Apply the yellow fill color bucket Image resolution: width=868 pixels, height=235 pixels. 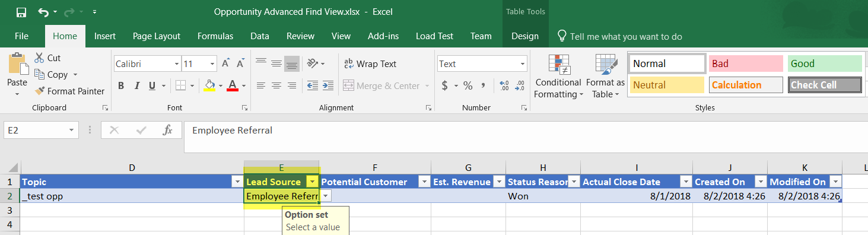pos(209,86)
